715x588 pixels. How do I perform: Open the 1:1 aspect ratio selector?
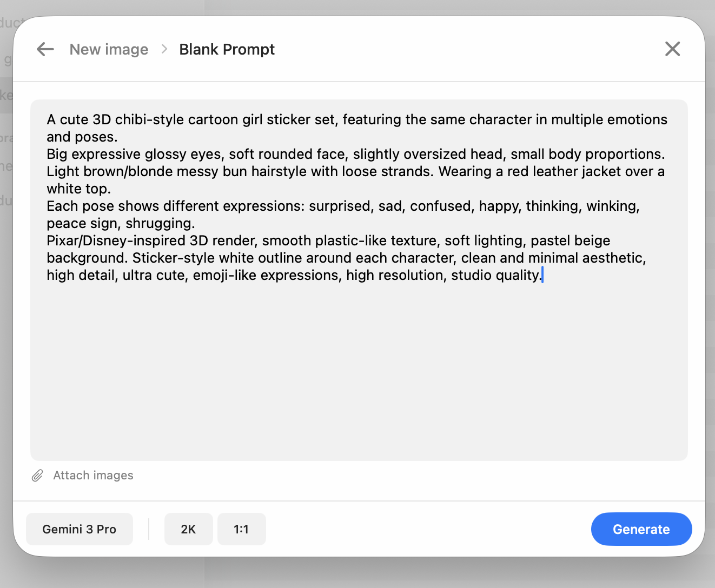tap(241, 529)
